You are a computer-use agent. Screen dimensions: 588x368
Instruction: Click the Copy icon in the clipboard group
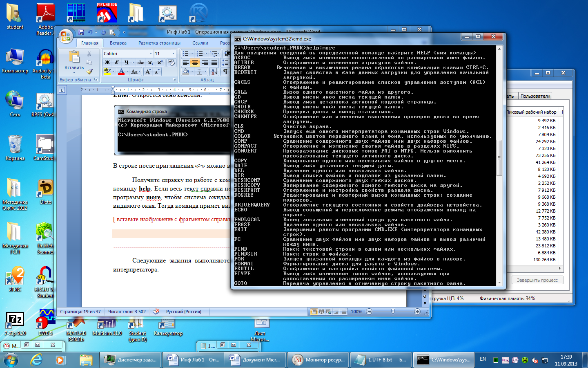click(x=89, y=63)
